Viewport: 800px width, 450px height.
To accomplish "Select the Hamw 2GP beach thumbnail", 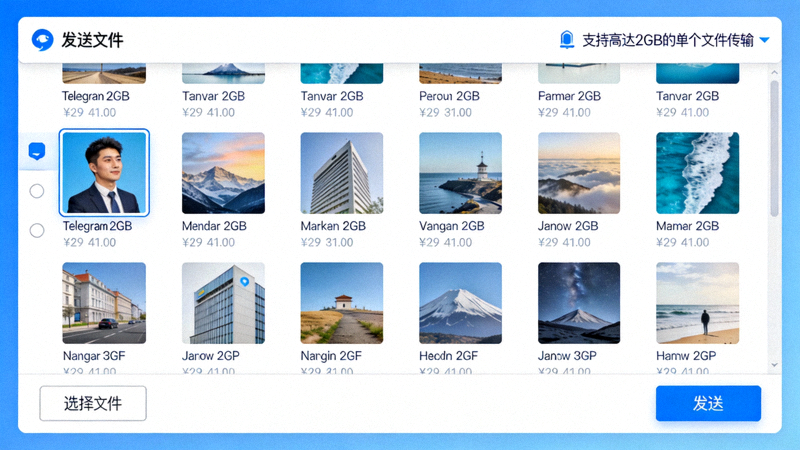I will click(x=697, y=303).
